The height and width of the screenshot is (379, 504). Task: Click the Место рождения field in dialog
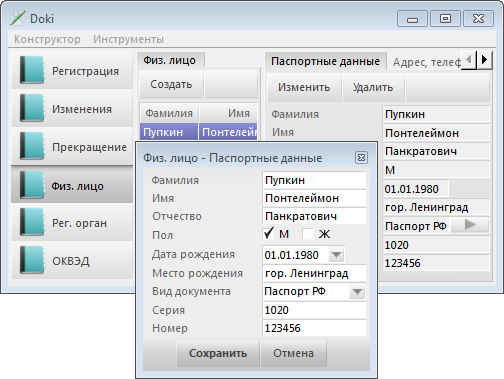pos(314,273)
